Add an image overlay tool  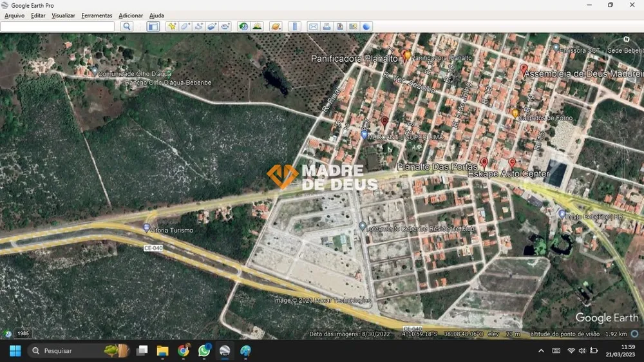point(211,26)
